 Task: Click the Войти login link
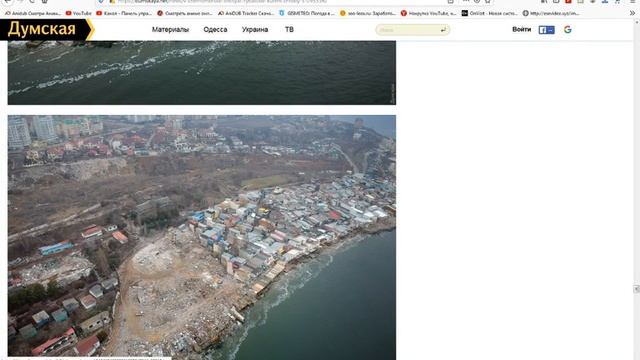[521, 29]
